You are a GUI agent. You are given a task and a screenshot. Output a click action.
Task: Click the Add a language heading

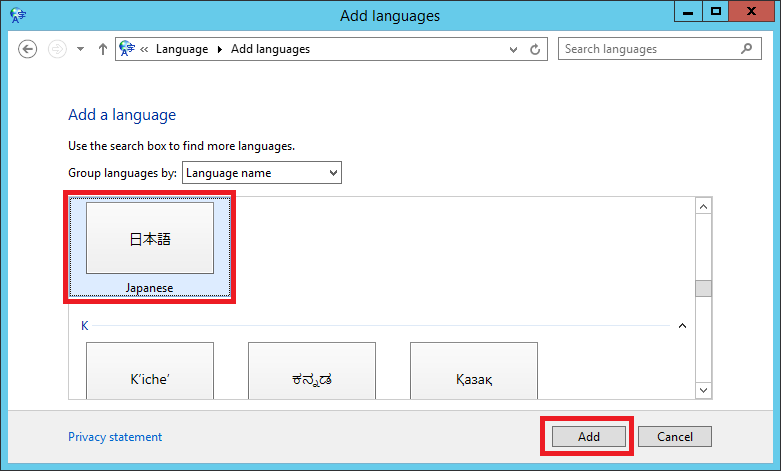(x=122, y=115)
